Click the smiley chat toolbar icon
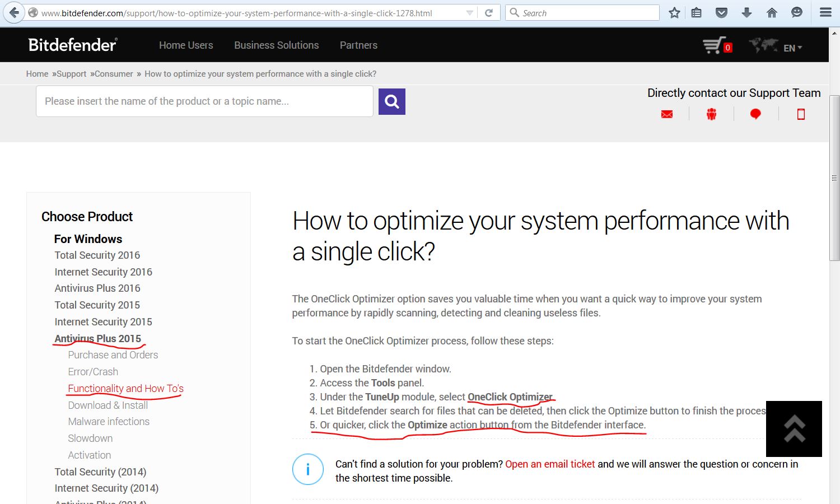This screenshot has width=840, height=504. tap(797, 13)
